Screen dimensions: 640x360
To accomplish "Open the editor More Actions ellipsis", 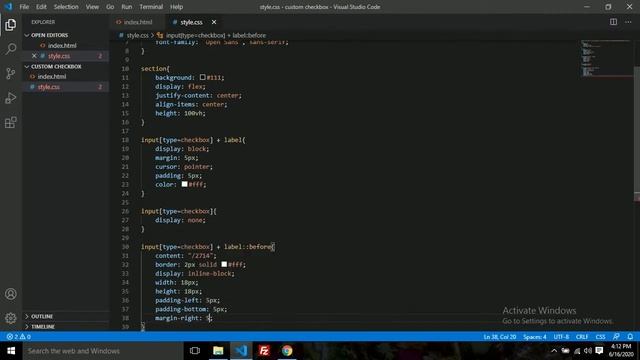I will point(628,22).
